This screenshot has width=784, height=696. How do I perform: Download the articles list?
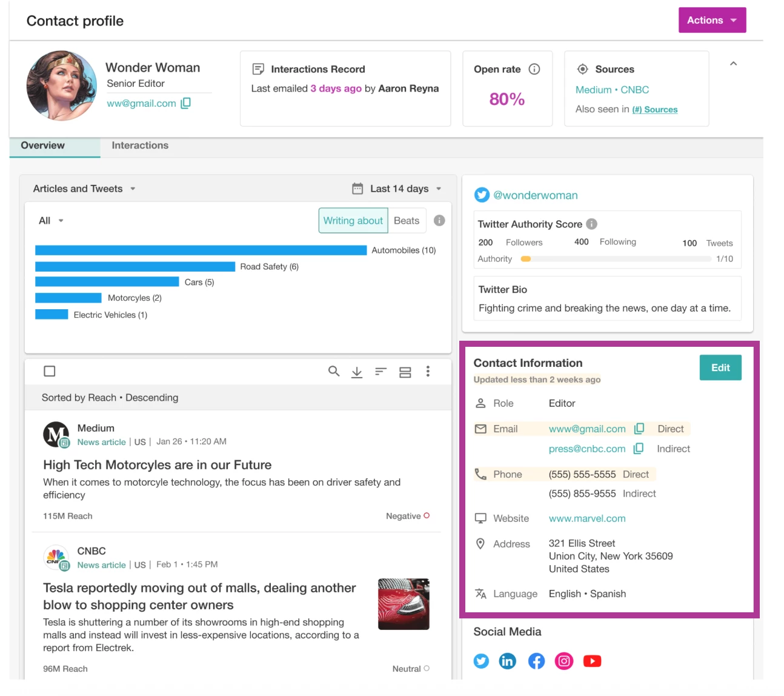[357, 372]
